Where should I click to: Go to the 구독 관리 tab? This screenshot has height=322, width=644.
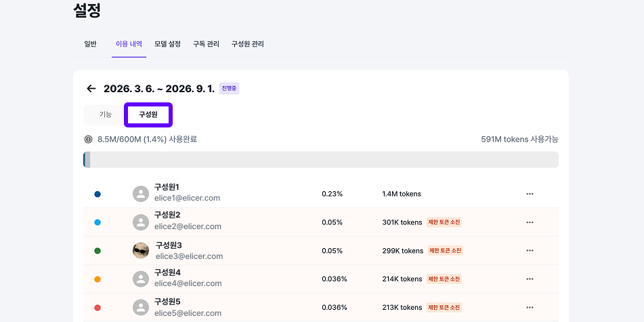click(206, 44)
